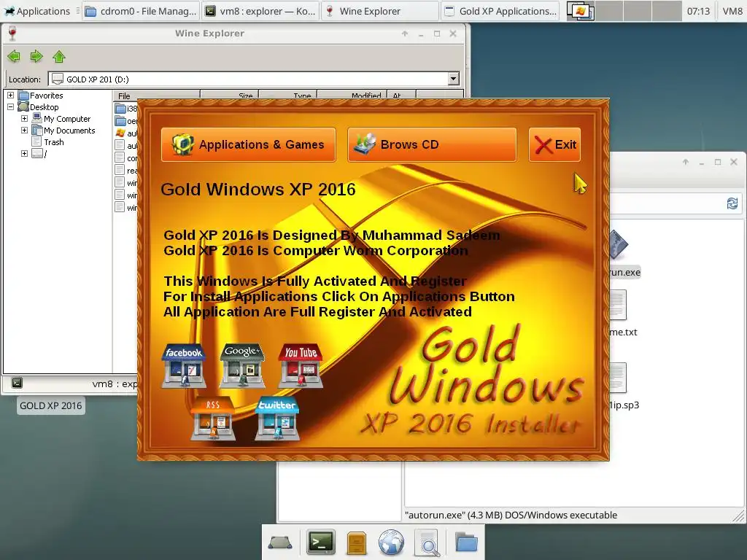747x560 pixels.
Task: Open the RSS shop icon
Action: 213,419
